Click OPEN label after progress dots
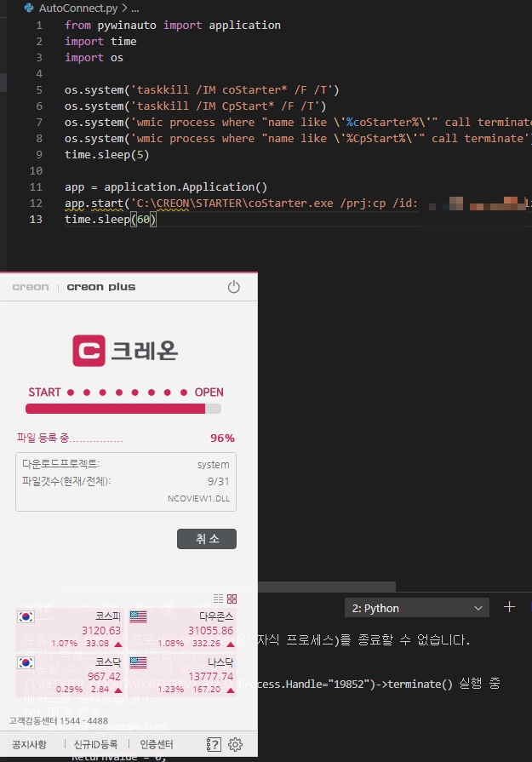Viewport: 532px width, 762px height. 209,392
